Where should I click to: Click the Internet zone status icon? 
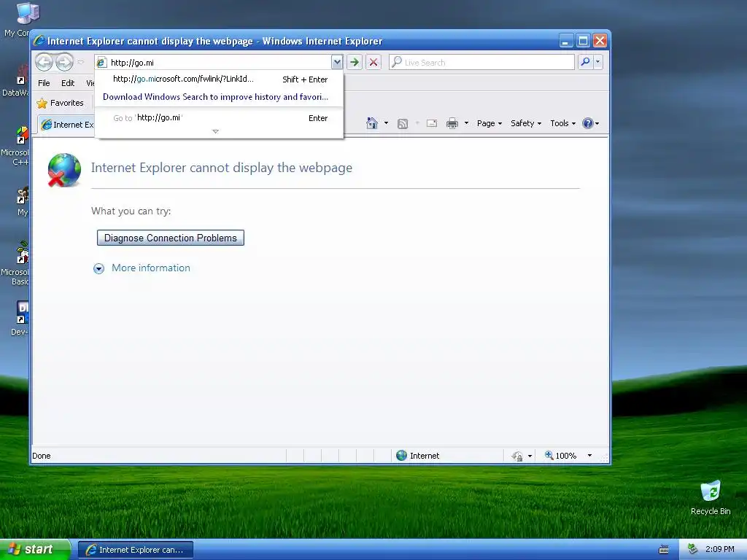(402, 456)
